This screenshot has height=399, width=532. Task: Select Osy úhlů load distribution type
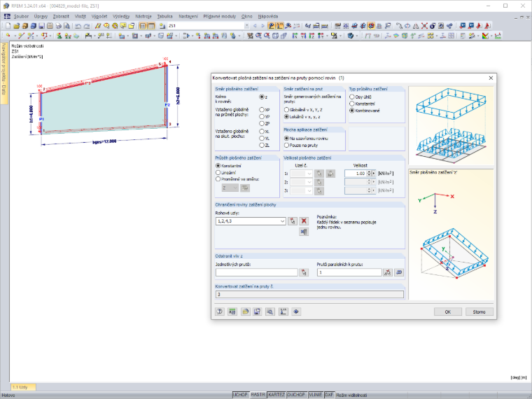coord(352,97)
